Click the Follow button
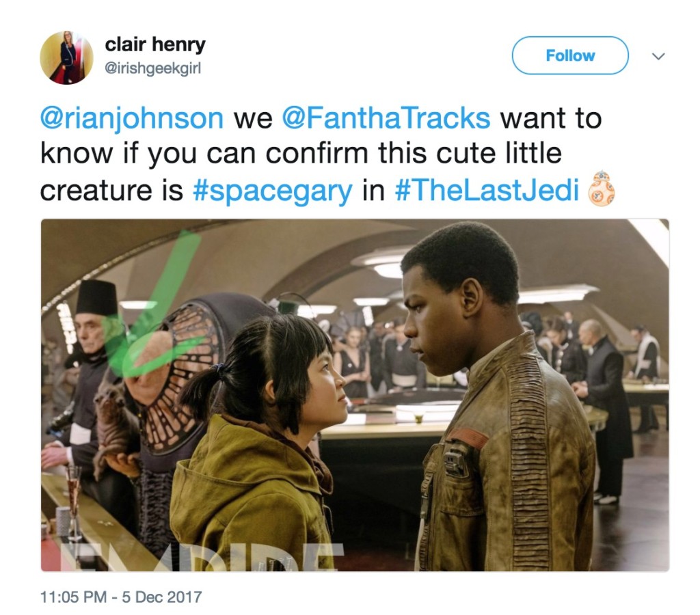The image size is (700, 615). [x=570, y=55]
